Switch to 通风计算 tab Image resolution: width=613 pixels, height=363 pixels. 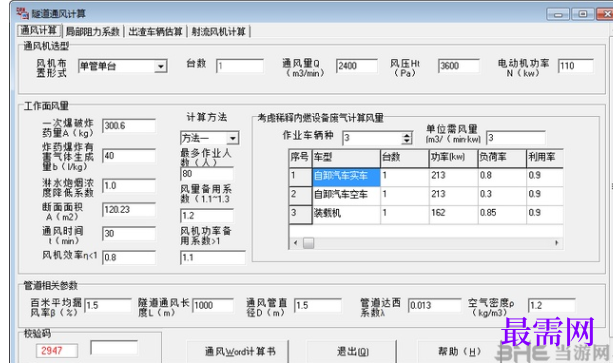click(39, 31)
